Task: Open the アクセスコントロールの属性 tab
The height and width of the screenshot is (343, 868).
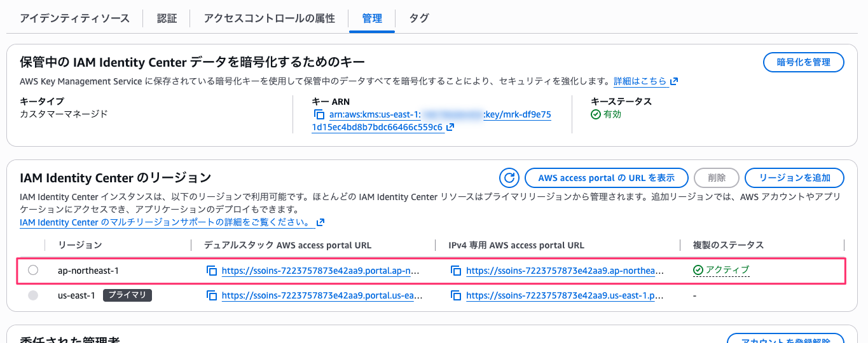Action: (x=270, y=18)
